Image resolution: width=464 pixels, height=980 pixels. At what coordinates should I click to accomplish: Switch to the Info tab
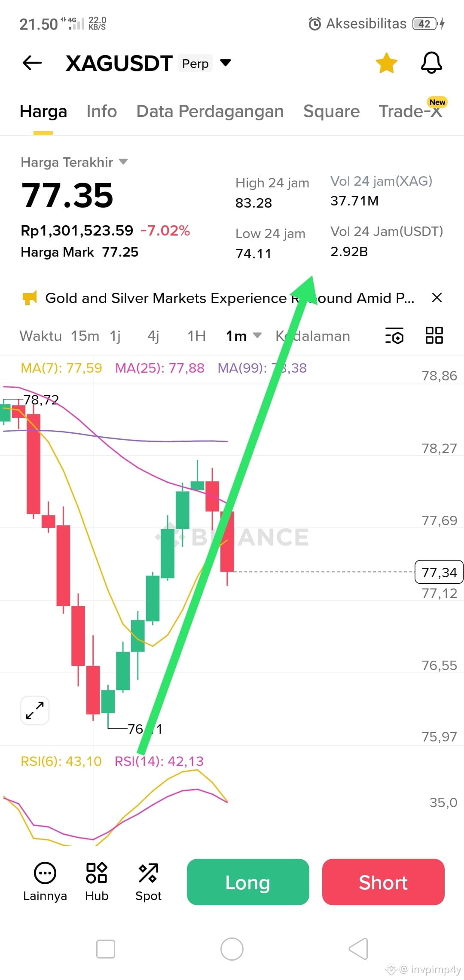click(x=101, y=111)
